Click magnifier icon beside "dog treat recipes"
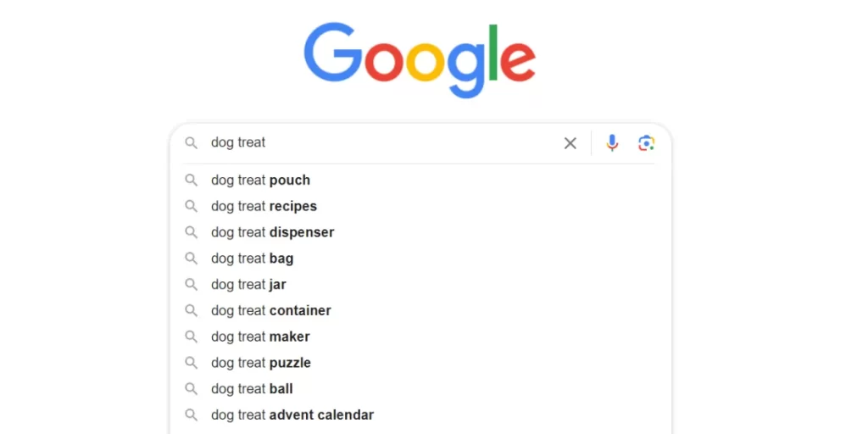The width and height of the screenshot is (868, 434). coord(192,206)
